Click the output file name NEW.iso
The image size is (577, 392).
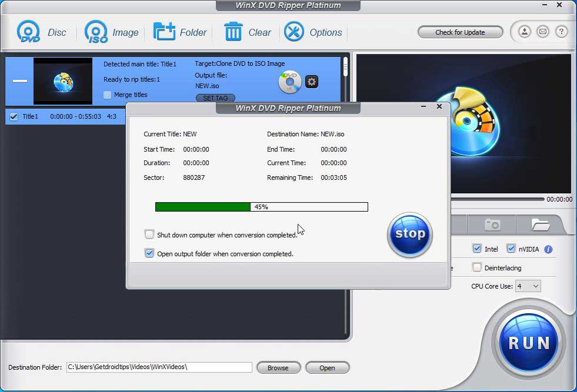pos(207,86)
